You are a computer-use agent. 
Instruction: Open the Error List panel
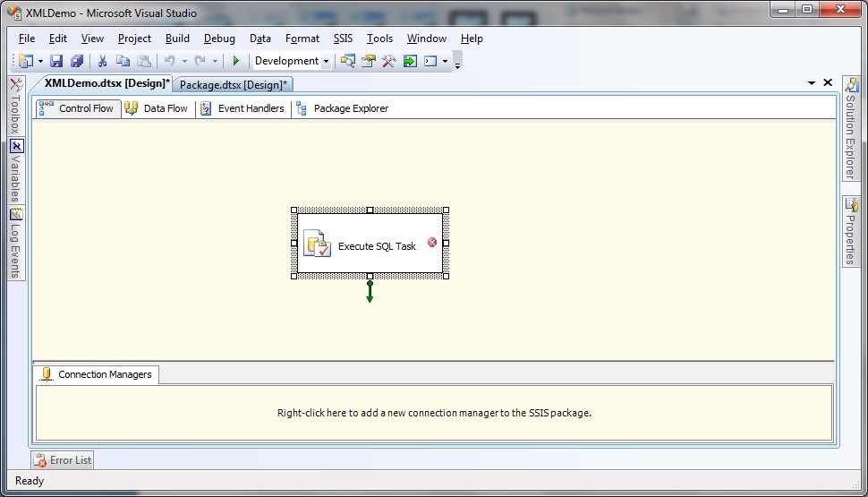point(63,460)
